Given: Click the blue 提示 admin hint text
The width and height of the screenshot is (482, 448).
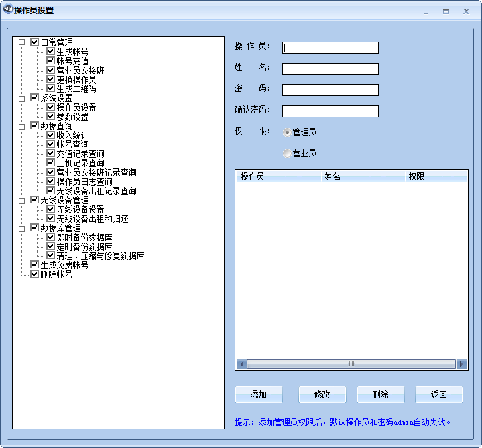Looking at the screenshot, I should (x=343, y=422).
